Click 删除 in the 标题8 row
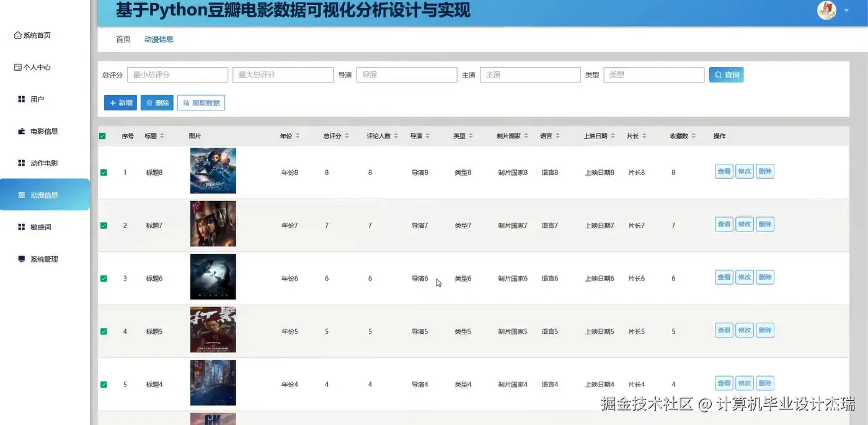The width and height of the screenshot is (868, 425). pos(765,171)
